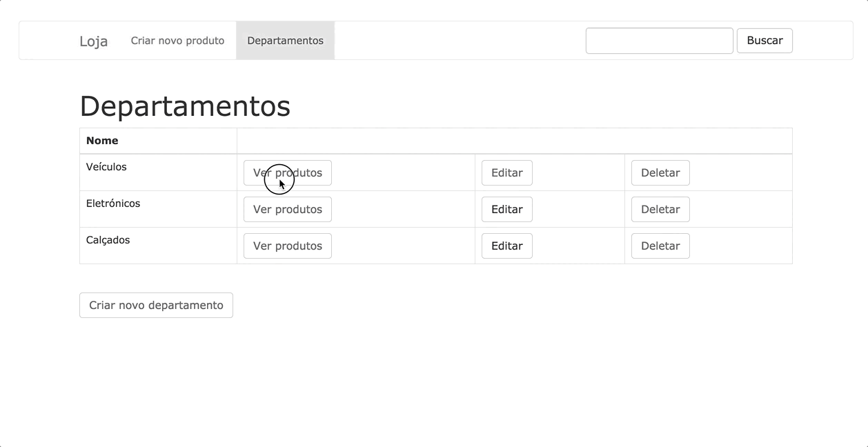The image size is (868, 447).
Task: Click the Departamentos page heading
Action: point(185,106)
